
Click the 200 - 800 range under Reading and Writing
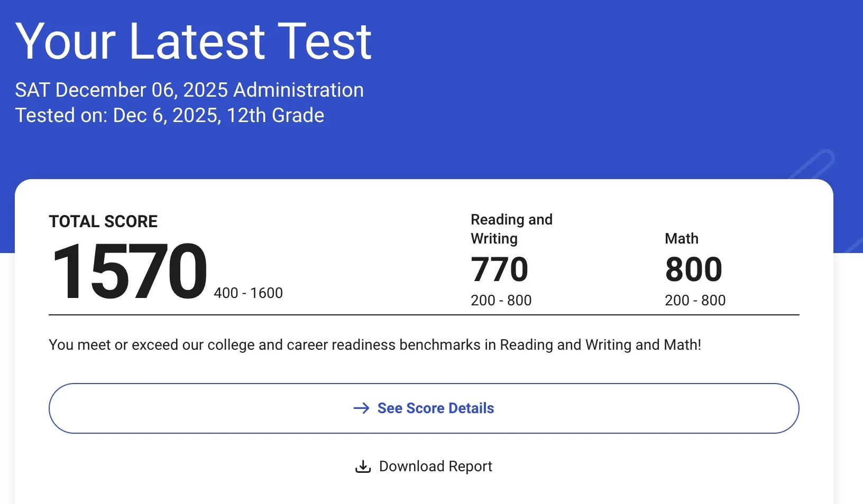coord(501,300)
